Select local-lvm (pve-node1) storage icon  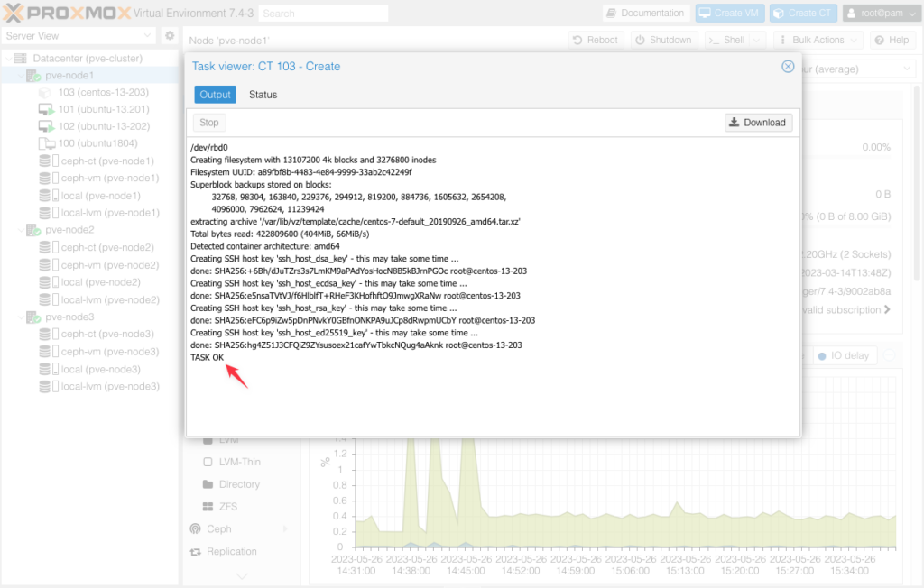coord(49,213)
